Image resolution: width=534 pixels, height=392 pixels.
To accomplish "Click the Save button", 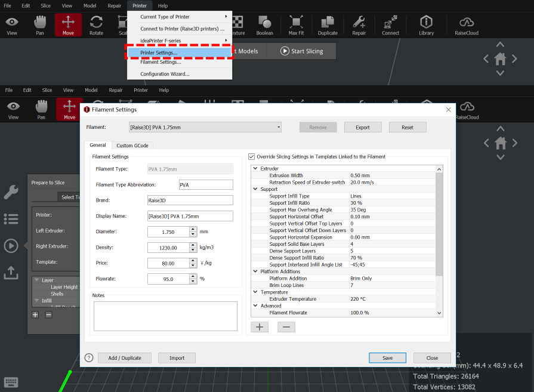I will tap(387, 358).
